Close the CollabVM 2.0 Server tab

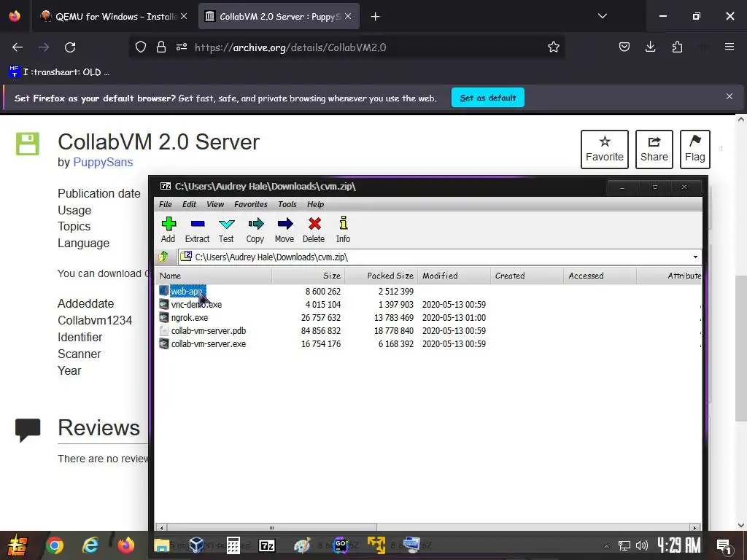pyautogui.click(x=348, y=17)
